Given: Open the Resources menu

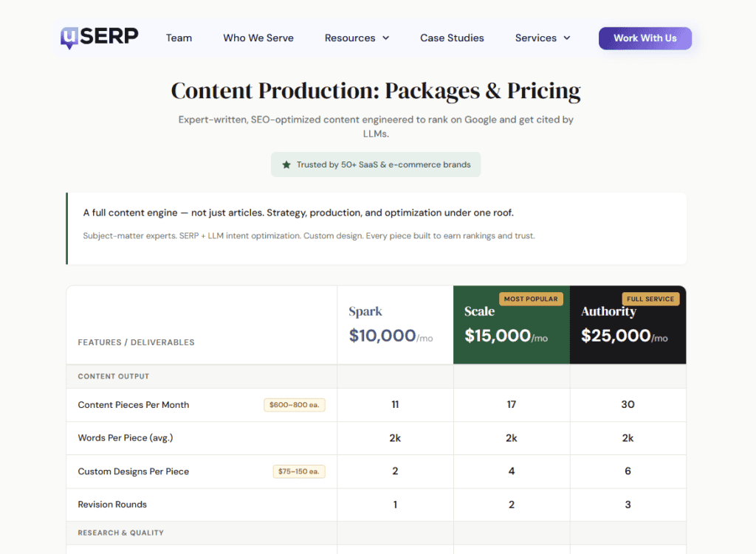Looking at the screenshot, I should click(357, 38).
